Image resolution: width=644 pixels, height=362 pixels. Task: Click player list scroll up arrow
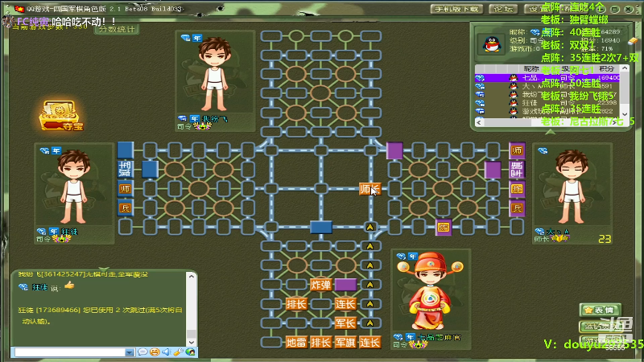pyautogui.click(x=625, y=68)
